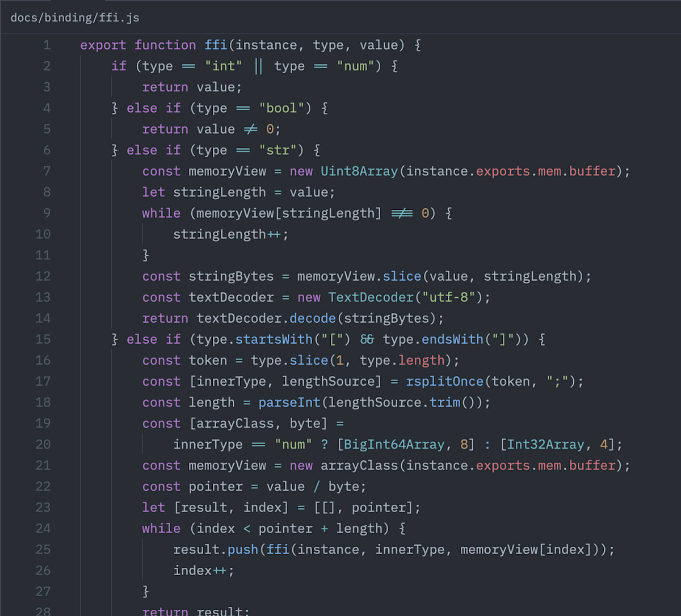Screen dimensions: 681x616
Task: Click Int32Array on line 20
Action: tap(545, 444)
